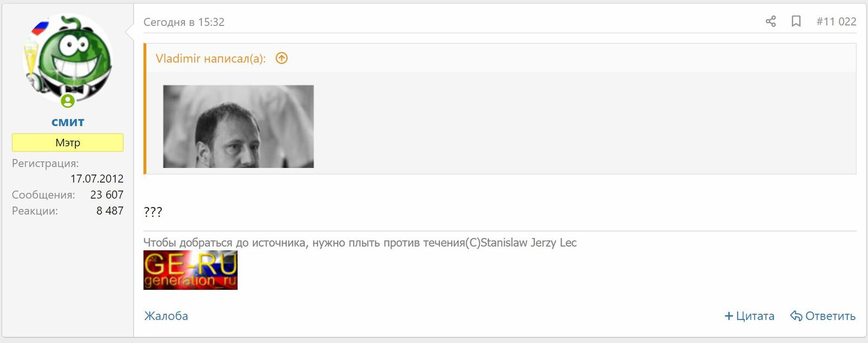Open смит's reactions count 8 487
868x343 pixels.
point(110,211)
